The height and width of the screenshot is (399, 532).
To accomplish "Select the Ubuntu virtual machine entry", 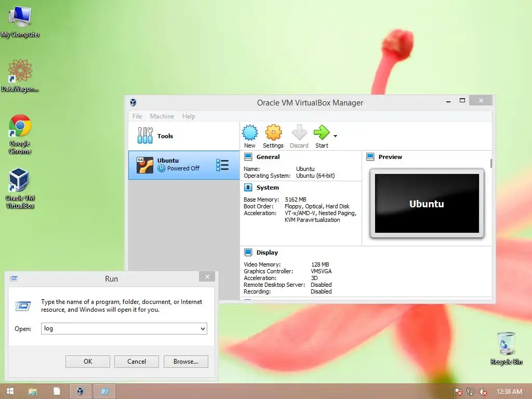I will click(x=184, y=165).
